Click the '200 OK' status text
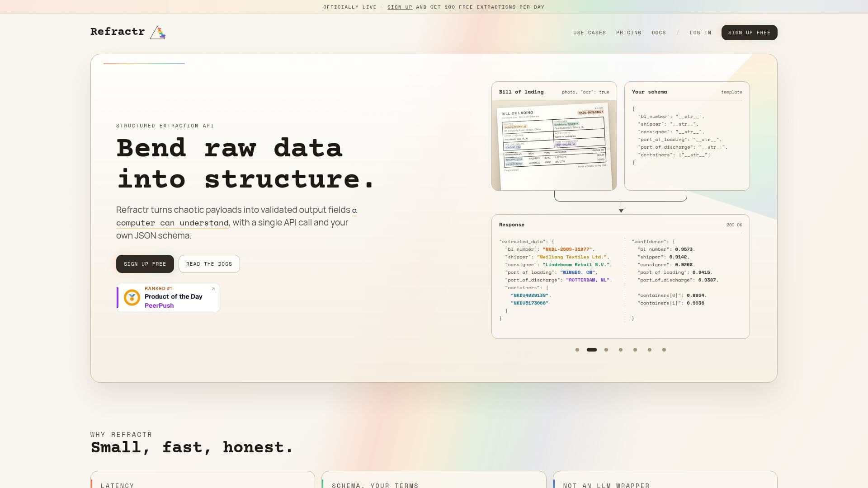Screen dimensions: 868x488 [734, 225]
